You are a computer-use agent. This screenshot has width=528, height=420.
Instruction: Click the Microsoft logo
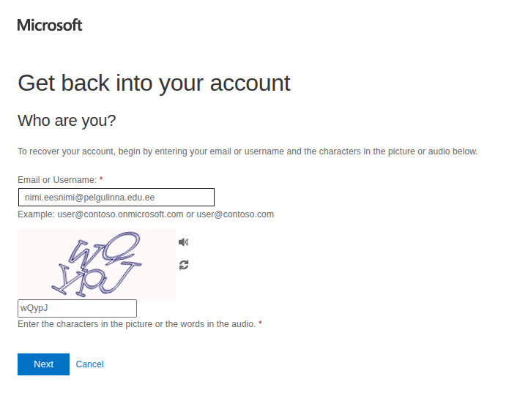point(50,25)
